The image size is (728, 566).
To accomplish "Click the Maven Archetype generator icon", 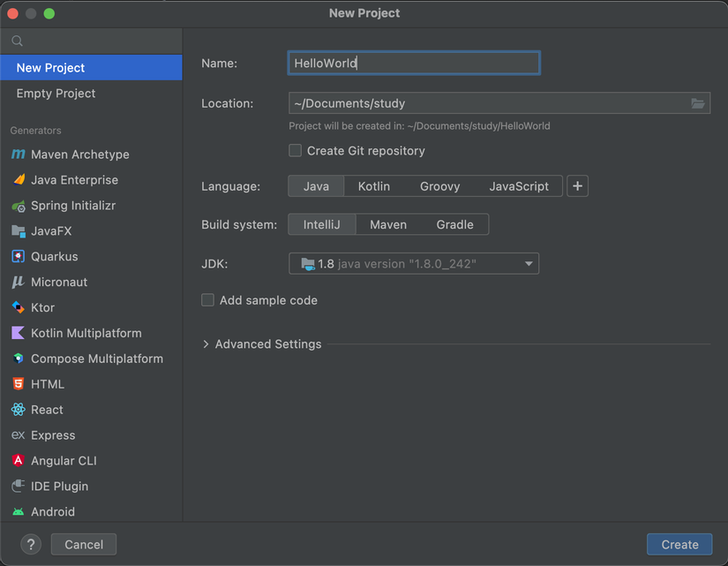I will click(x=18, y=155).
